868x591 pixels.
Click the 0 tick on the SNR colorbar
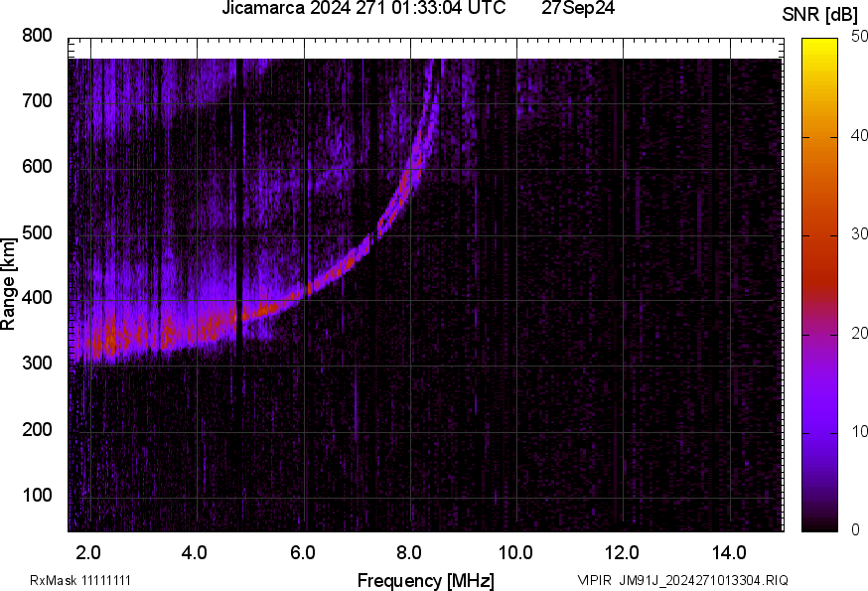pos(856,529)
